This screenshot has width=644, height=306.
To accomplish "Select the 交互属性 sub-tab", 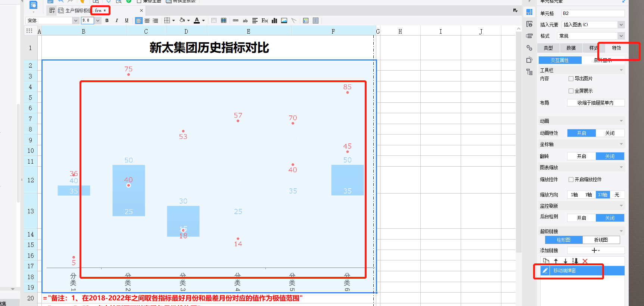I will point(560,60).
